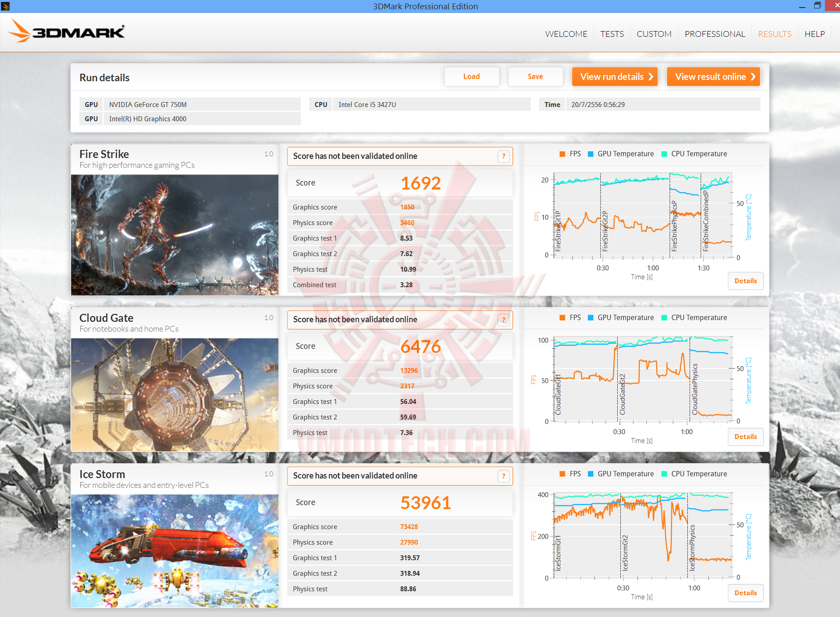Open View result online

coord(714,76)
